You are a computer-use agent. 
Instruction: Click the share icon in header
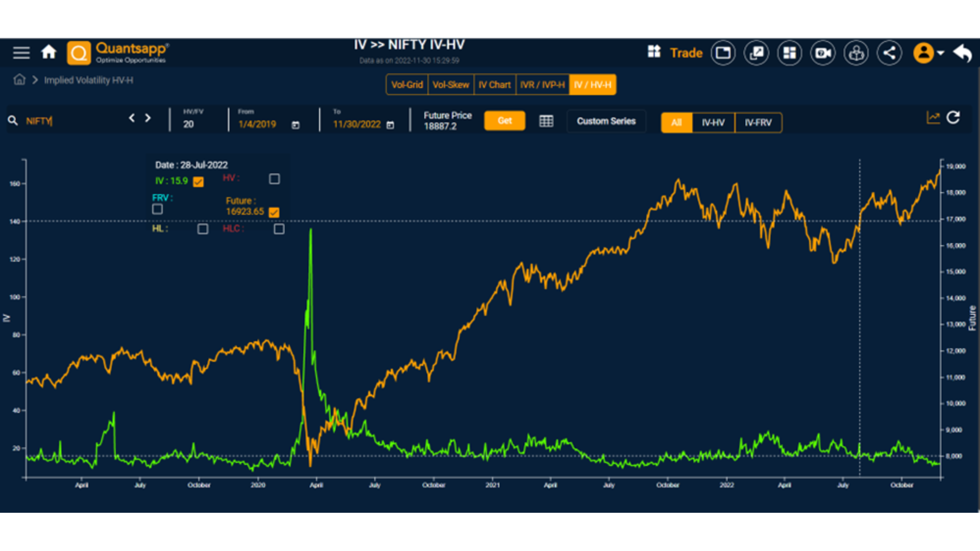(889, 53)
